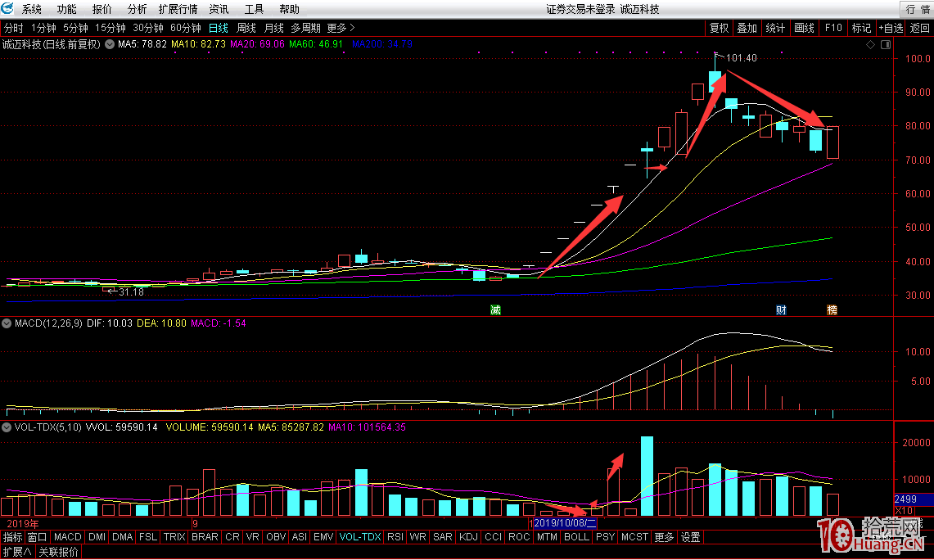The width and height of the screenshot is (934, 560).
Task: Click the 画线 toolbar button
Action: pos(804,28)
